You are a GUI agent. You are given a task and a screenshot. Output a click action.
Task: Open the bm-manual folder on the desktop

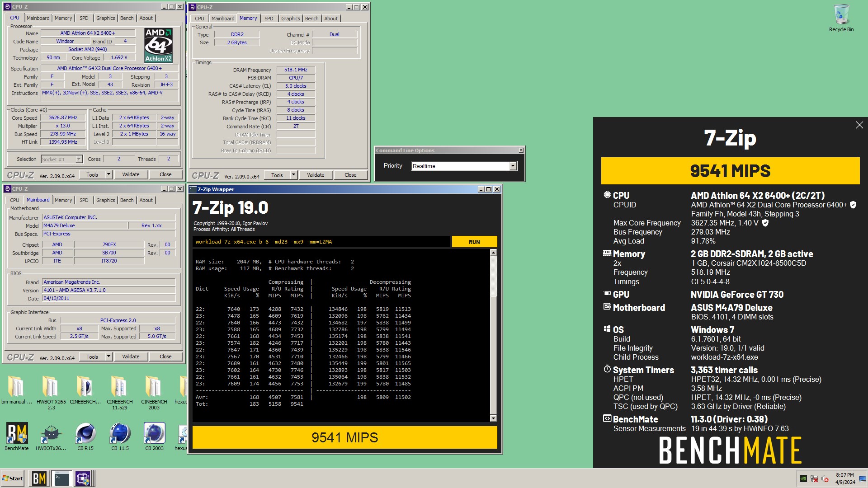click(x=16, y=389)
